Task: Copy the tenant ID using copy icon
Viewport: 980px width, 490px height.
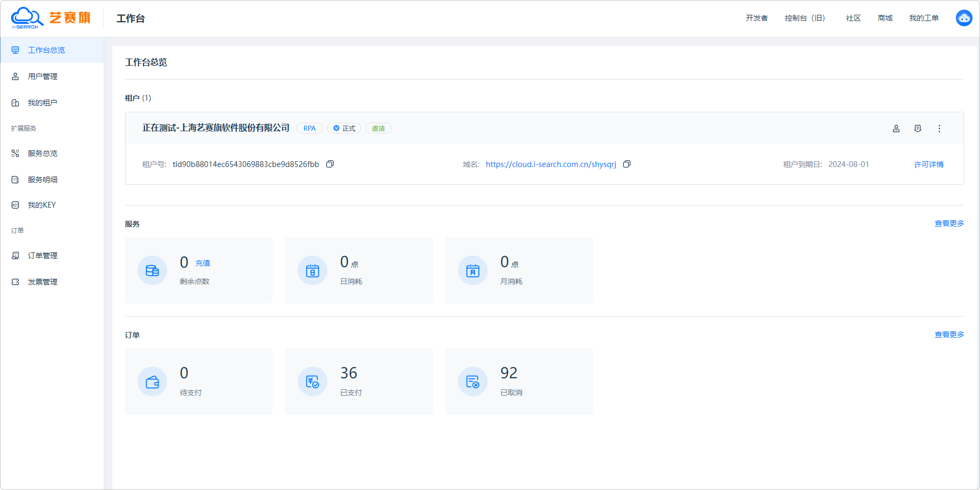Action: (330, 164)
